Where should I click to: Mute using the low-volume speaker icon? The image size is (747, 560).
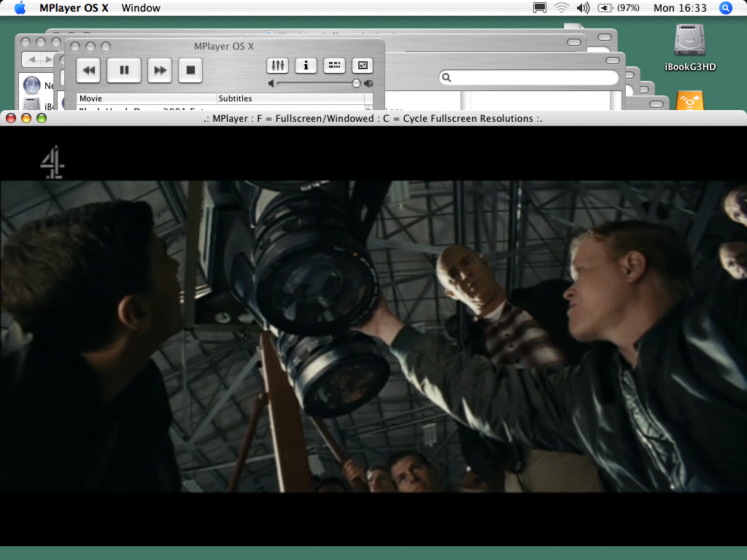click(x=272, y=84)
